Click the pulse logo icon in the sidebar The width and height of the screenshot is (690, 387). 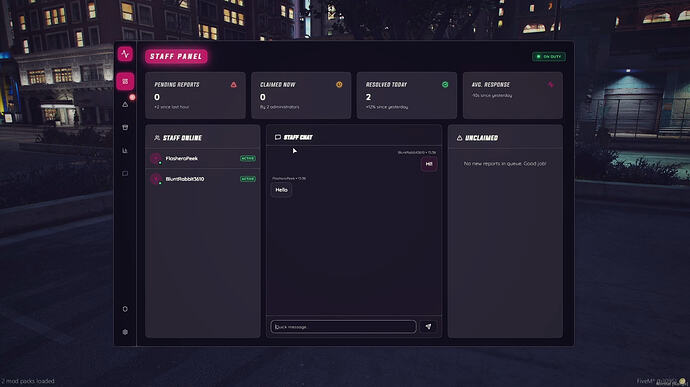125,54
